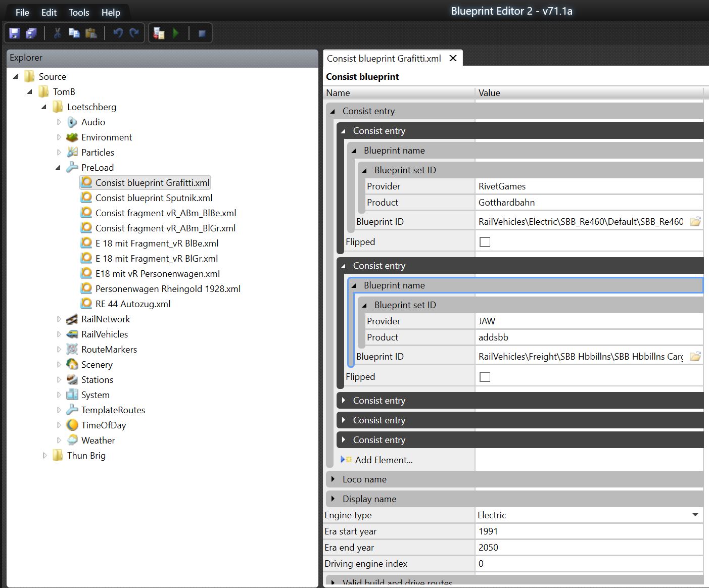Click the Paste clipboard toolbar icon
This screenshot has width=709, height=588.
tap(91, 33)
